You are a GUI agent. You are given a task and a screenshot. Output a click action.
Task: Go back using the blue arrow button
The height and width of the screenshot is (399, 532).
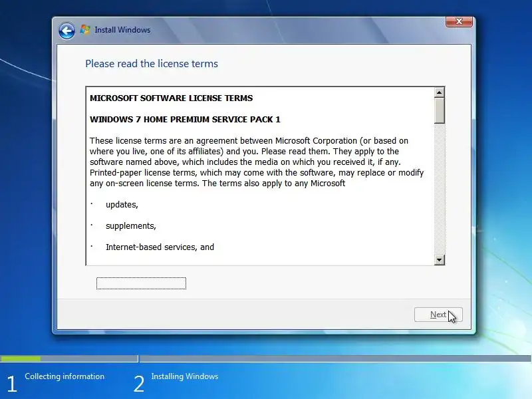(x=66, y=31)
